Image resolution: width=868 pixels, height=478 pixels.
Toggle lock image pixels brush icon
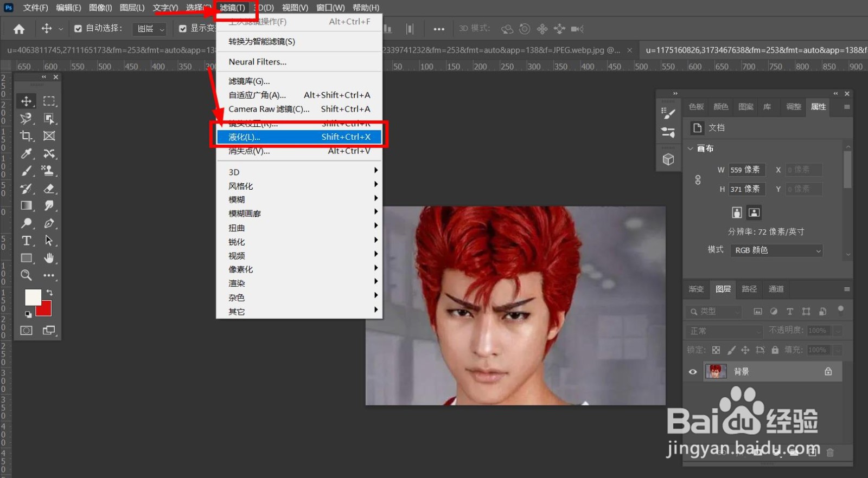(x=731, y=350)
